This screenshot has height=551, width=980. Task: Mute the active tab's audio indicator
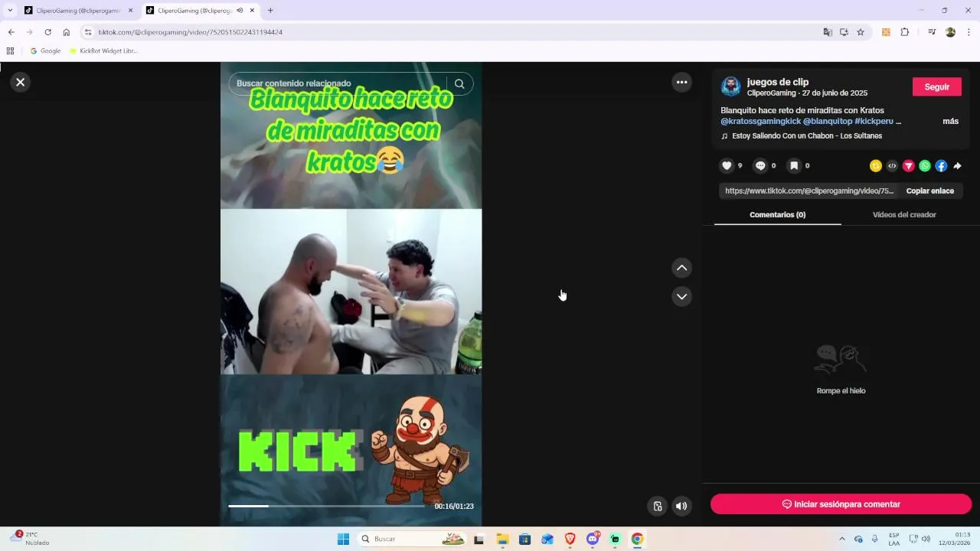tap(240, 11)
